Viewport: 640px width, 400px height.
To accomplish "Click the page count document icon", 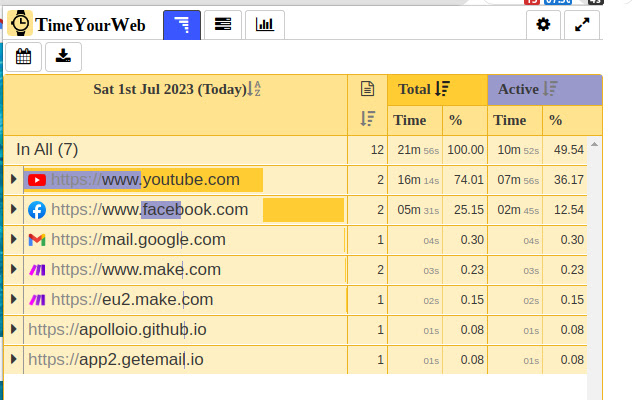I will pyautogui.click(x=367, y=89).
